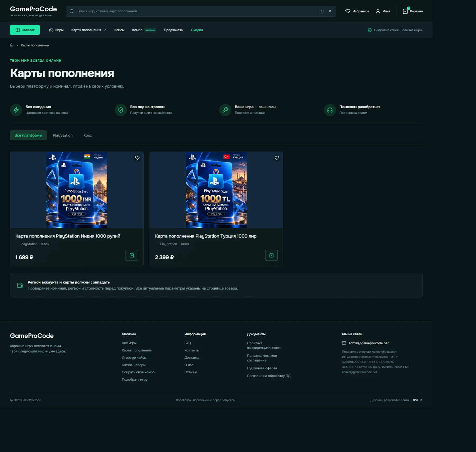
Task: Open the Комбо menu item
Action: click(x=137, y=30)
